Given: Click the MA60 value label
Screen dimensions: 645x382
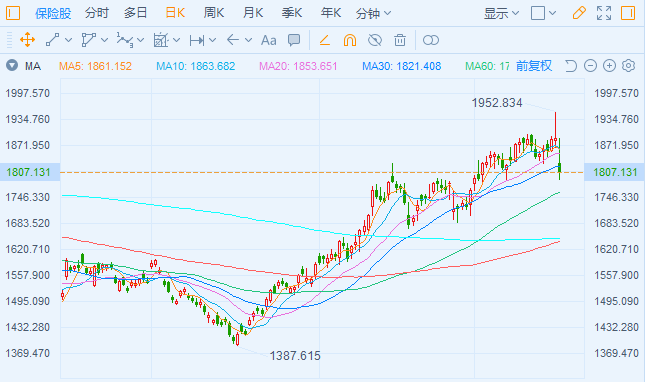Looking at the screenshot, I should [x=487, y=66].
